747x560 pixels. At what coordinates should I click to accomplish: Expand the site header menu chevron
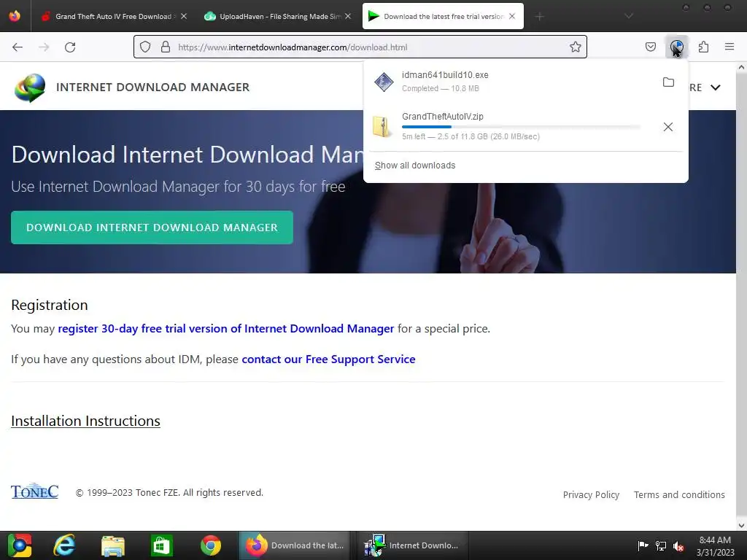[x=716, y=87]
